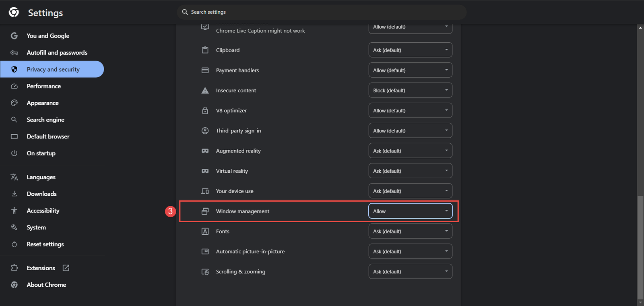Open the Window management Allow dropdown

[410, 211]
